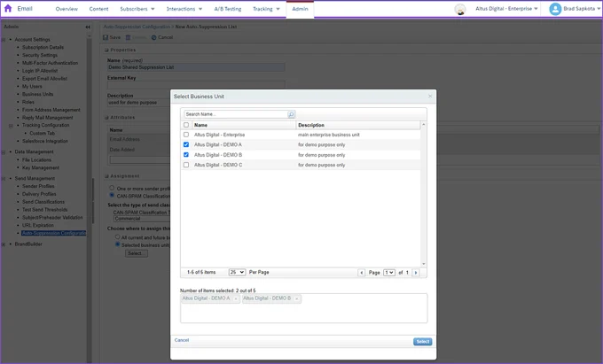Collapse the Data Management tree node
This screenshot has height=364, width=603.
click(x=4, y=152)
